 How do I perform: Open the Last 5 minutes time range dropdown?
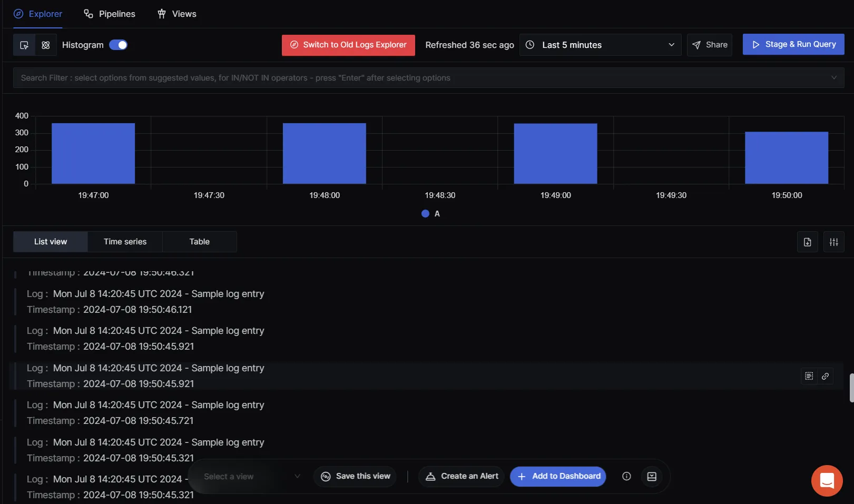(x=600, y=45)
